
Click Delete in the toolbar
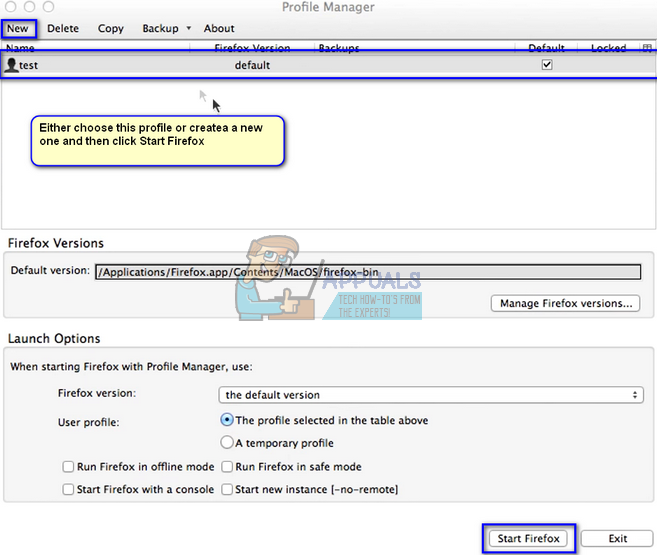point(63,28)
